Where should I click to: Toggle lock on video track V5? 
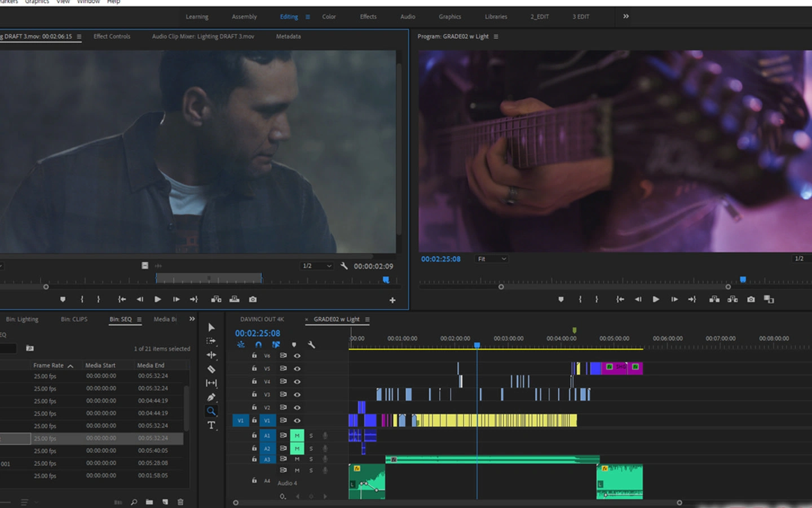coord(254,368)
